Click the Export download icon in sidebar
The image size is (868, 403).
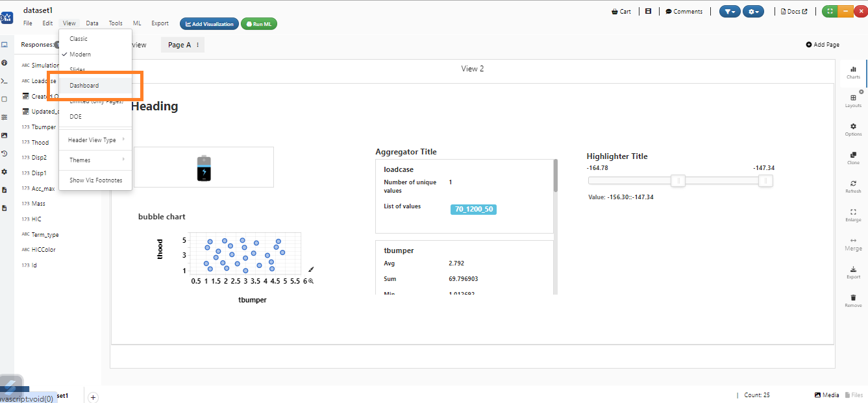pos(853,269)
